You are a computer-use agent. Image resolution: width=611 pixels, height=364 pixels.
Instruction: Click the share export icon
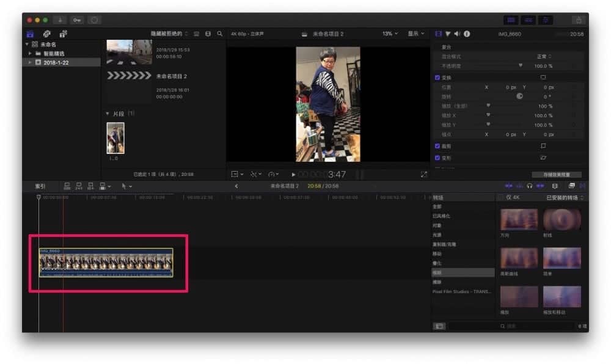[579, 20]
